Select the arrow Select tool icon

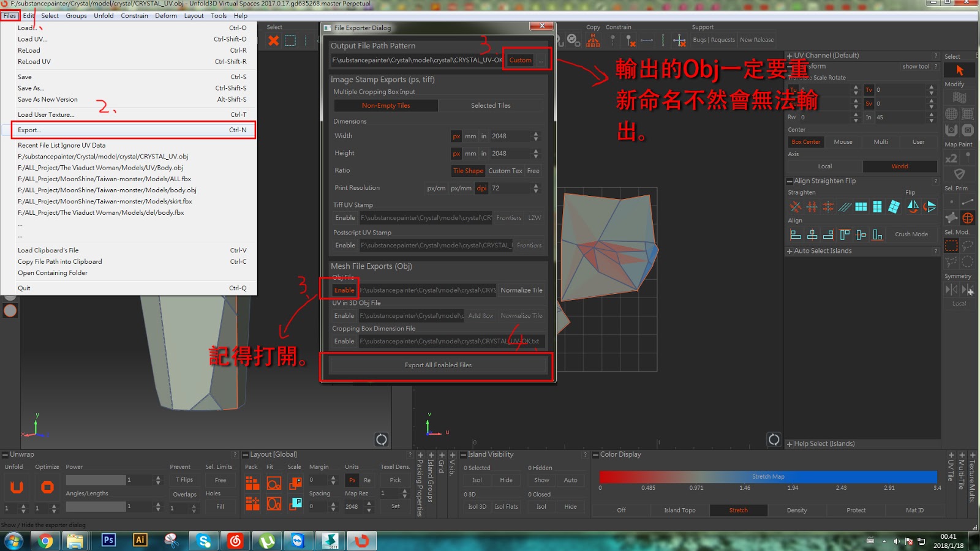point(960,70)
